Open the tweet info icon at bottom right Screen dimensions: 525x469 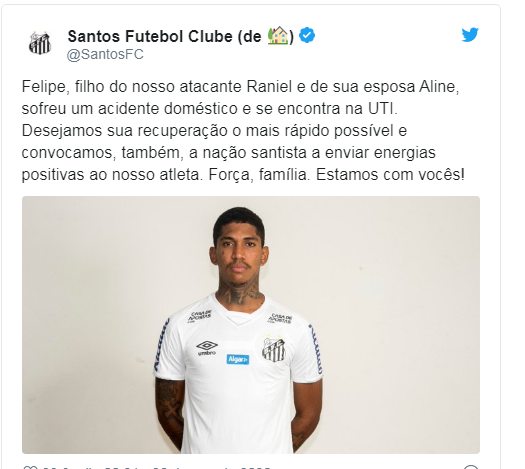click(x=471, y=467)
